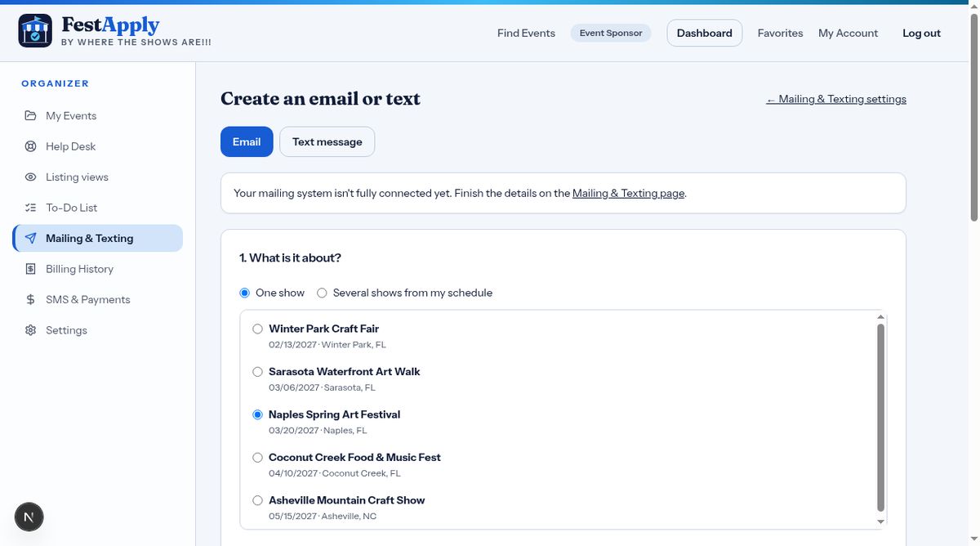Click the FestApply brand name text
The width and height of the screenshot is (980, 546).
111,25
